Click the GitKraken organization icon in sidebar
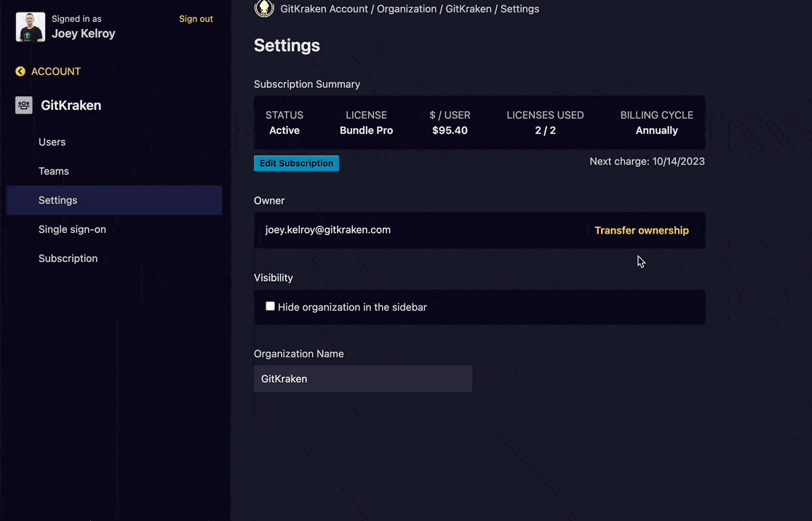Viewport: 812px width, 521px height. [24, 106]
